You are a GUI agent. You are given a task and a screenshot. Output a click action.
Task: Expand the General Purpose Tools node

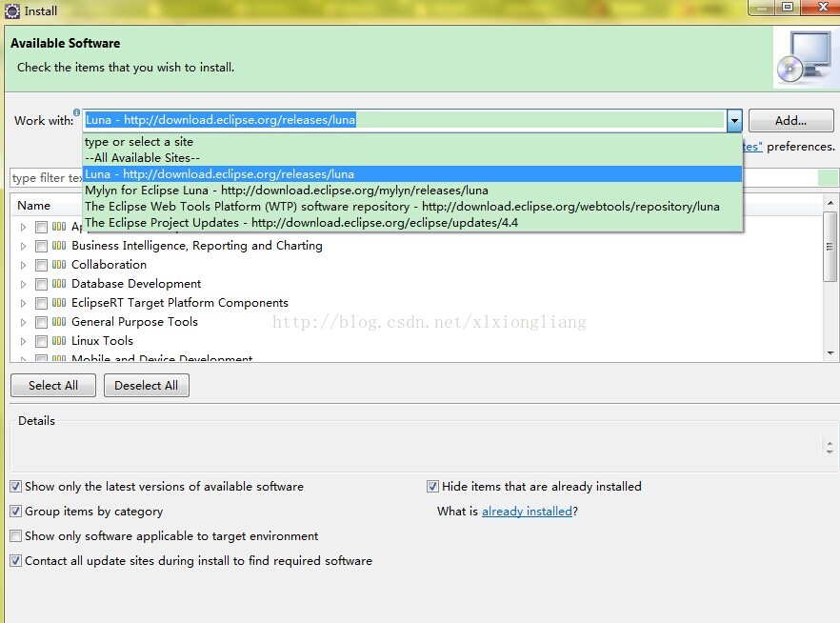click(x=23, y=323)
